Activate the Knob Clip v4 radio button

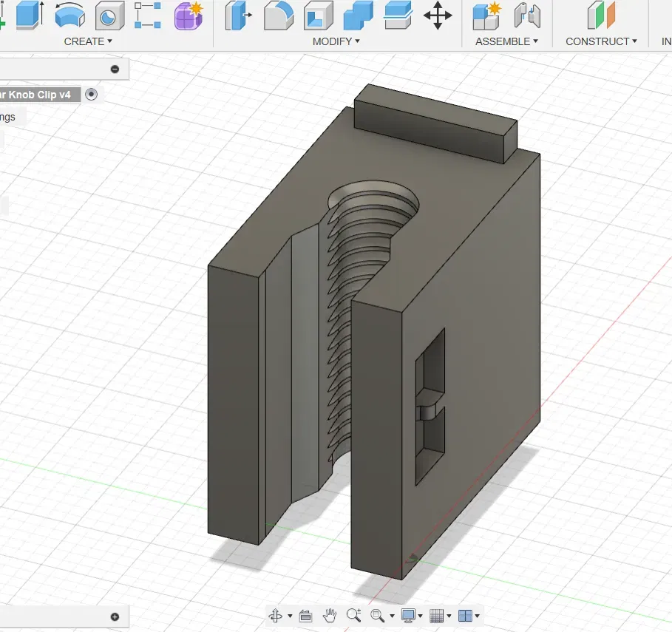pyautogui.click(x=91, y=94)
